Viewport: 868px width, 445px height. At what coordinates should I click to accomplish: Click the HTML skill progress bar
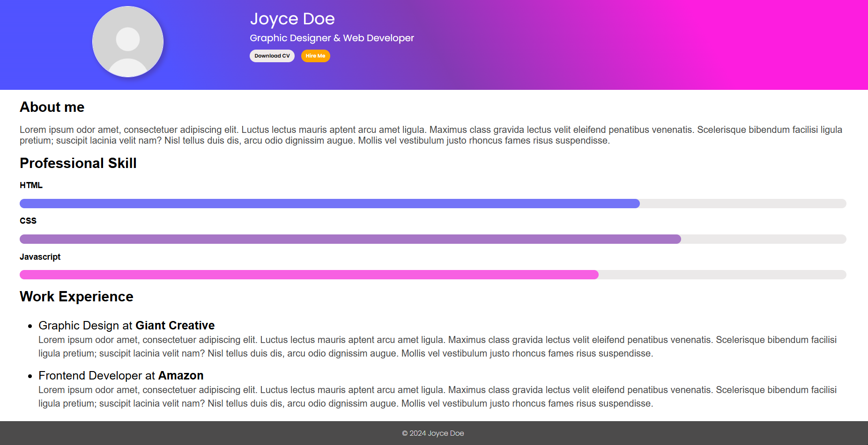[328, 204]
